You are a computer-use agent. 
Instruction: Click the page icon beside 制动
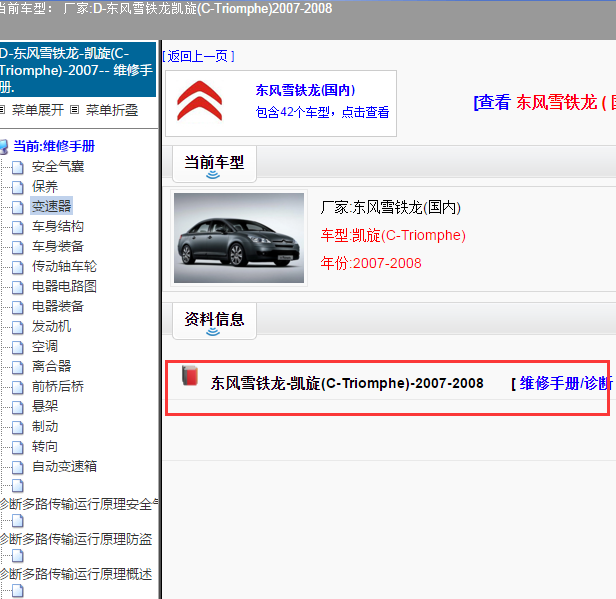coord(18,427)
